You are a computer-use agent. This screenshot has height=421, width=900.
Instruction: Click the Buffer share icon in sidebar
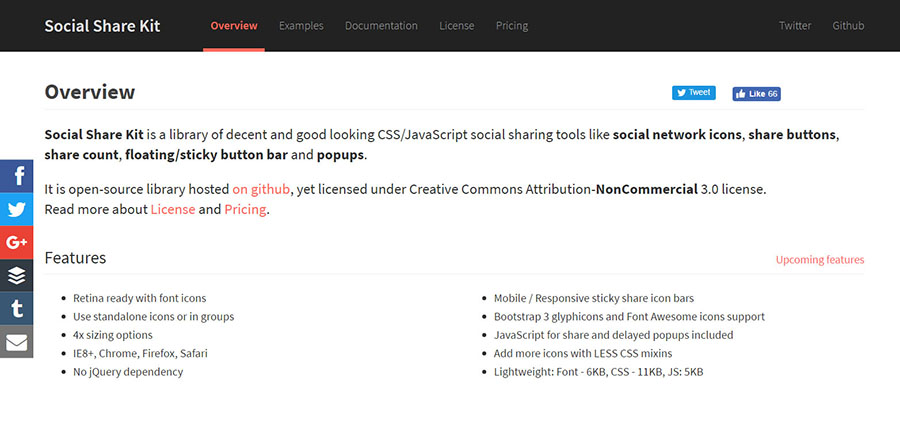tap(16, 275)
